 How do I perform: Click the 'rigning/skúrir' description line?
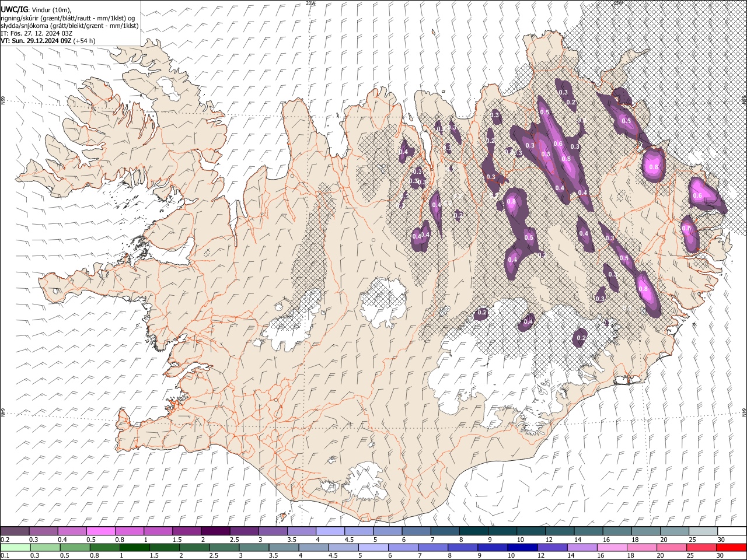point(68,18)
